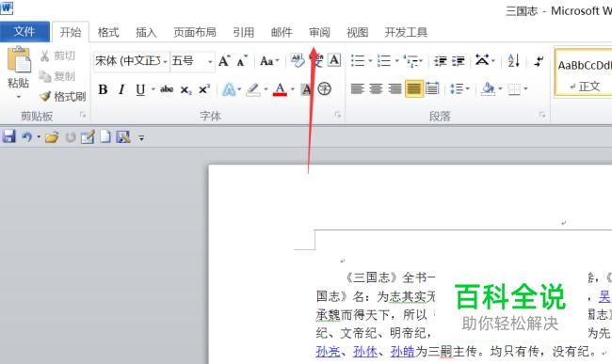Click the open folder icon

52,137
